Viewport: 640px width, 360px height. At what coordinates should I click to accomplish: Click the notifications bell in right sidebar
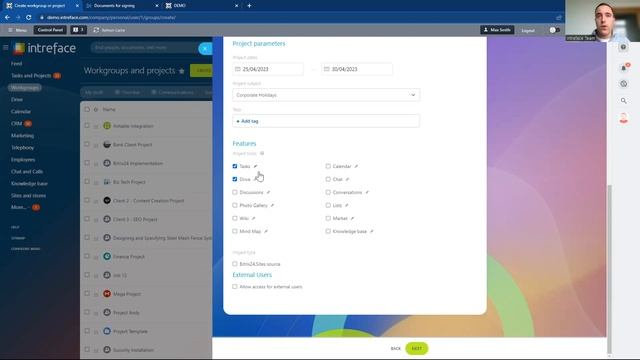coord(624,67)
